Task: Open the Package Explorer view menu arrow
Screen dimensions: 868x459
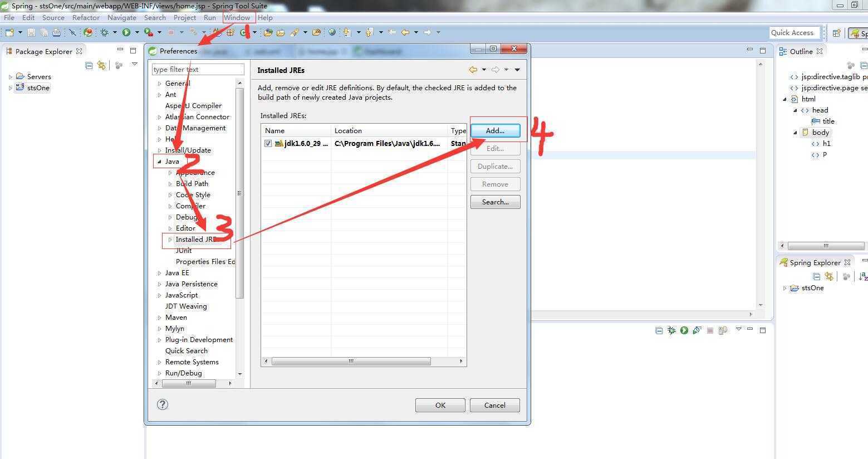Action: [134, 64]
